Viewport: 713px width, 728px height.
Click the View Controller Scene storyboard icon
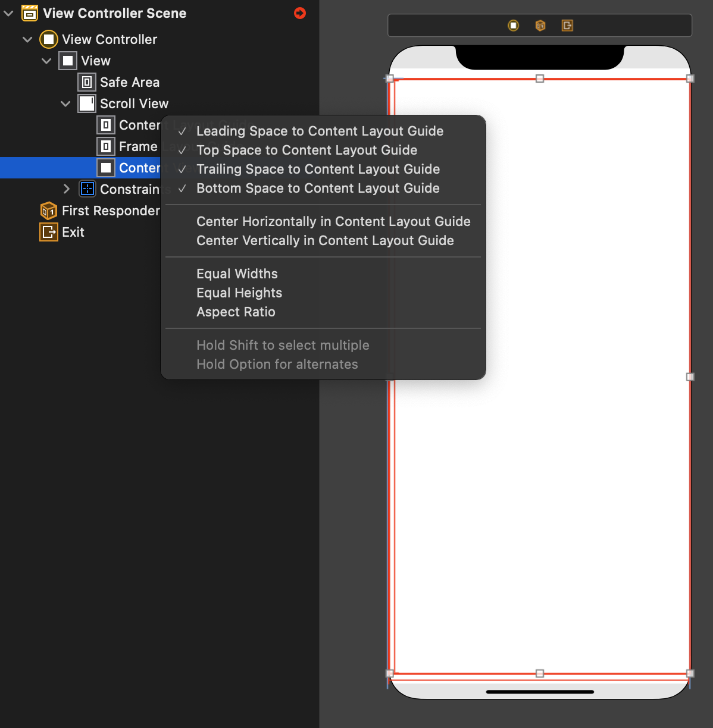pos(30,13)
